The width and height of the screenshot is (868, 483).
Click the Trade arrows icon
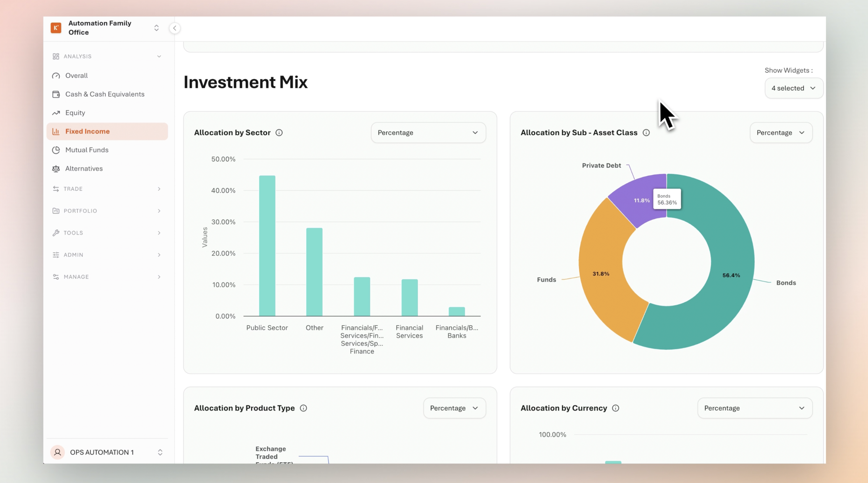(x=56, y=189)
